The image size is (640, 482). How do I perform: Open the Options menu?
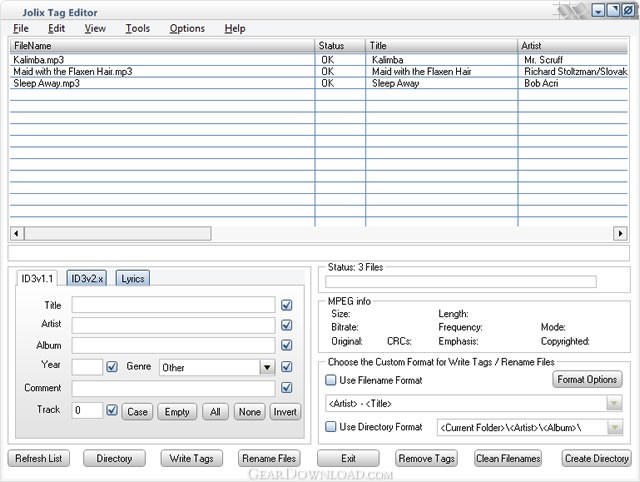point(187,29)
